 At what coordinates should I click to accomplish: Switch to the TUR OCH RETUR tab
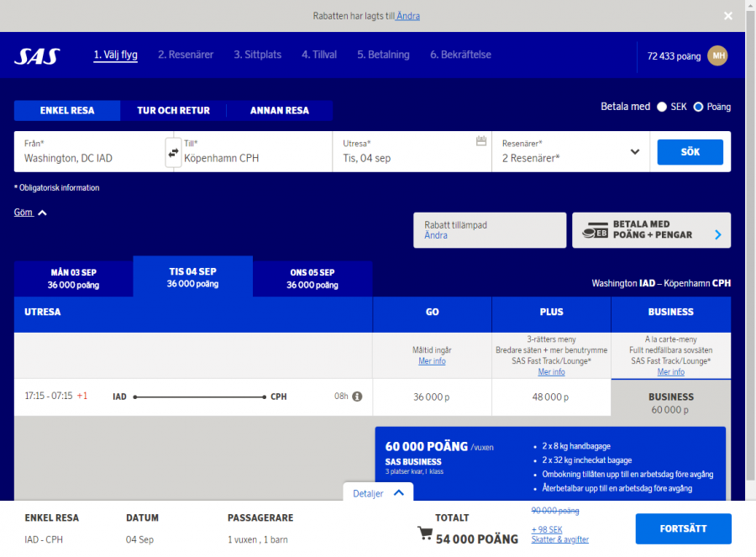click(x=174, y=110)
